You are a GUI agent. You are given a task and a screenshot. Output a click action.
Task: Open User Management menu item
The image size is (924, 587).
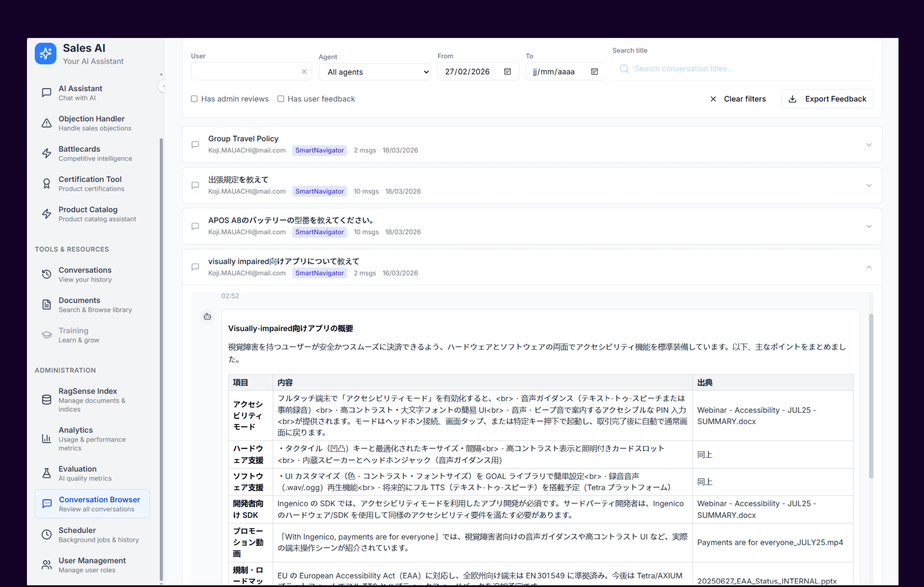point(92,565)
